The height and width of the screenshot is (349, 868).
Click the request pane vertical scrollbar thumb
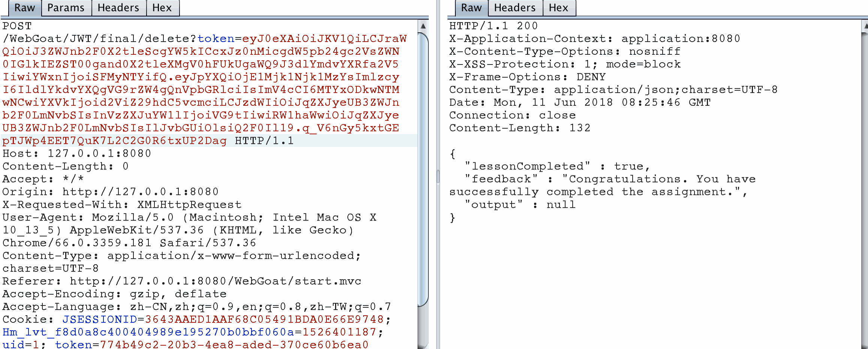pyautogui.click(x=423, y=169)
